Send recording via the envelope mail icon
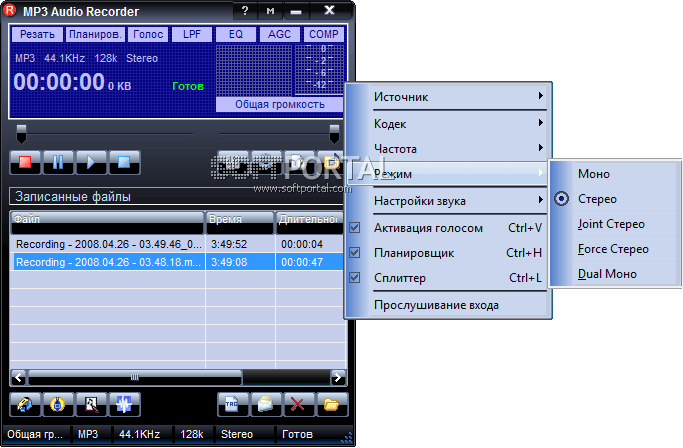 point(266,404)
